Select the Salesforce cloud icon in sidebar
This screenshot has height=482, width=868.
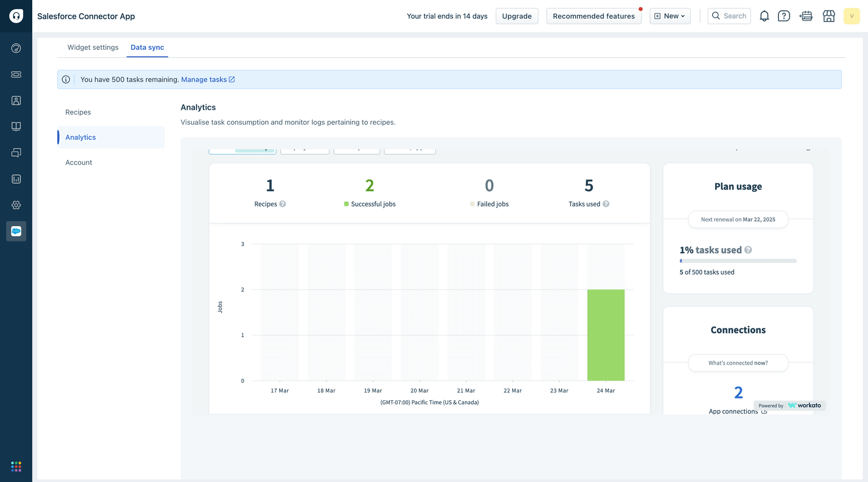point(16,231)
